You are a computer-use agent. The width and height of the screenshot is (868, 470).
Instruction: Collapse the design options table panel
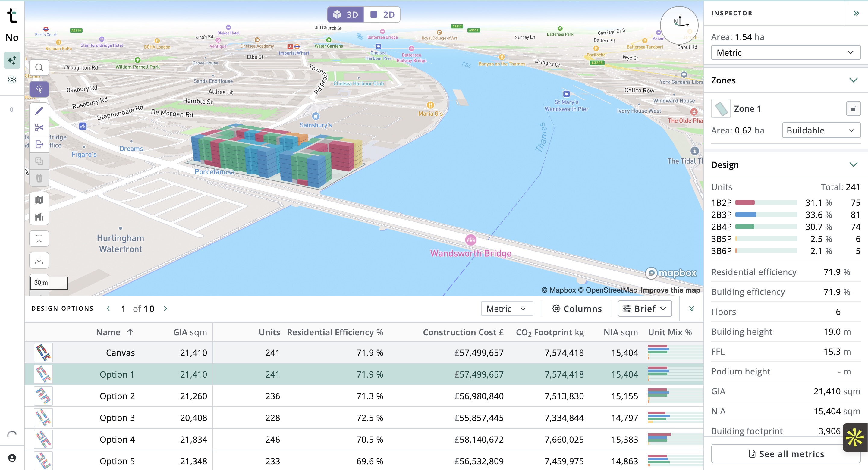(691, 309)
